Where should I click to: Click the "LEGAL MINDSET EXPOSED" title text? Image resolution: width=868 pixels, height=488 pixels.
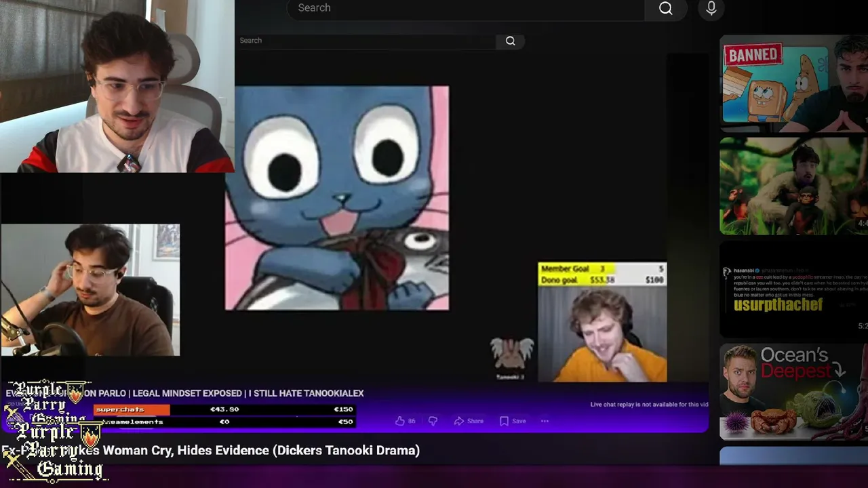coord(186,393)
